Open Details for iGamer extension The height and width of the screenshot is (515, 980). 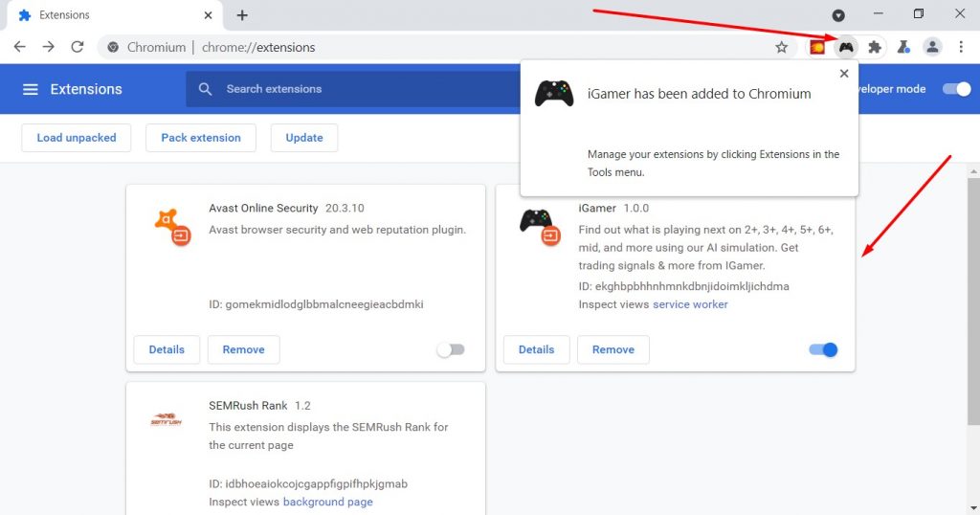pyautogui.click(x=536, y=349)
